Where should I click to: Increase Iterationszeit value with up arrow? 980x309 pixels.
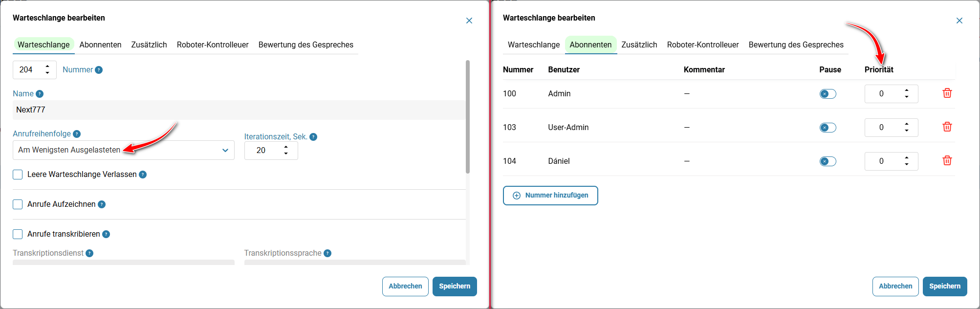[286, 147]
